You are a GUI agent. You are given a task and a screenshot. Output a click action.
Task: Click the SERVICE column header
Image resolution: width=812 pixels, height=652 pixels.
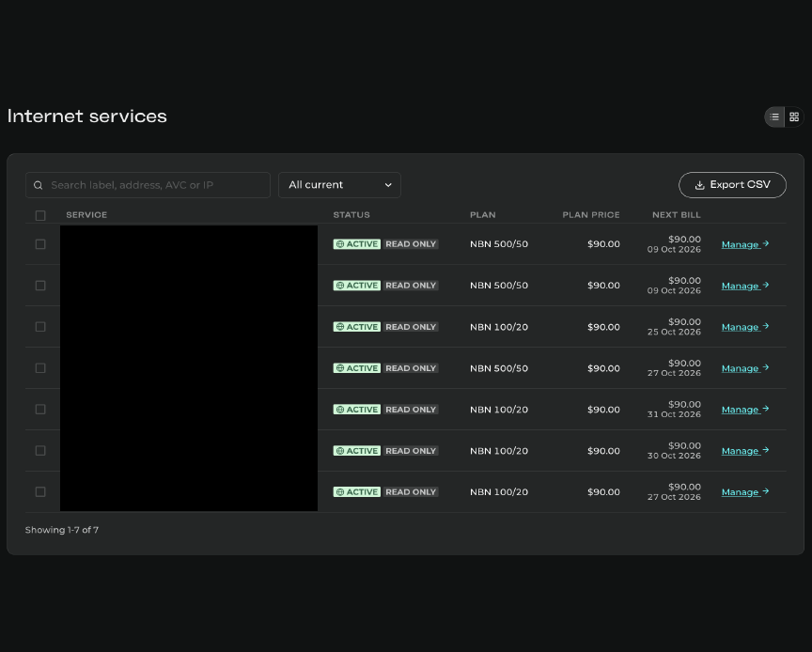pos(86,215)
